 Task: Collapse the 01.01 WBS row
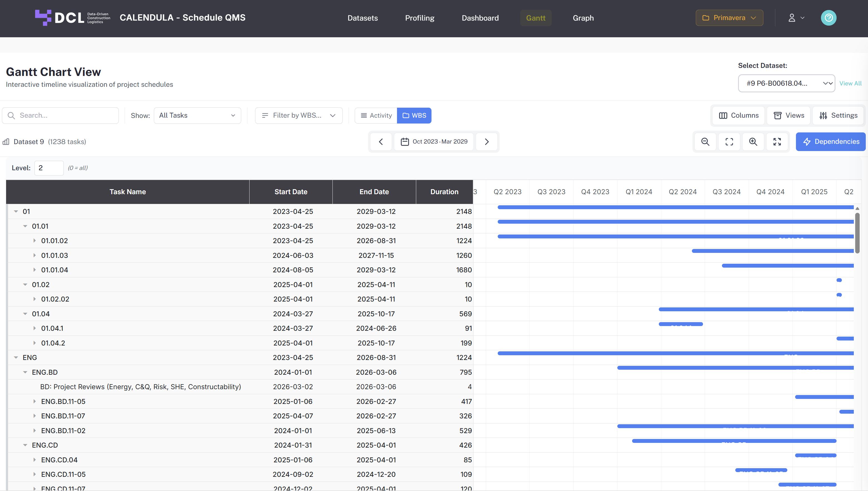coord(25,226)
